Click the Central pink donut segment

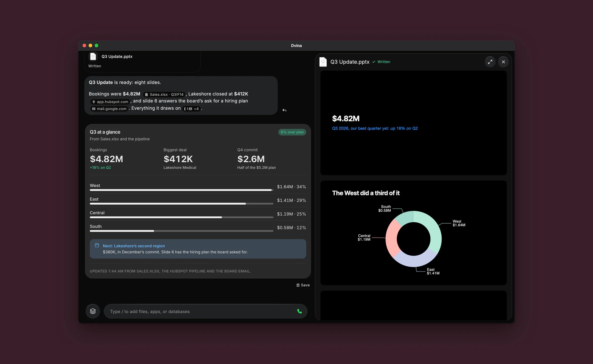(x=392, y=238)
